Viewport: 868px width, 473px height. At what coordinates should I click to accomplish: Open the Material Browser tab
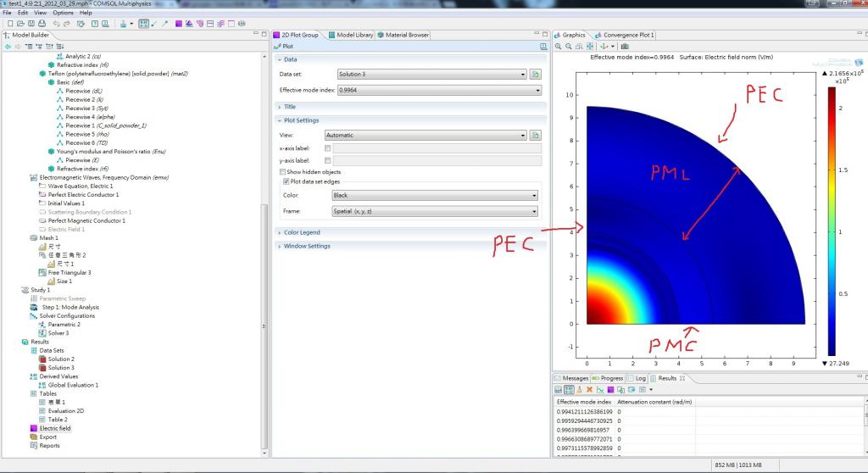click(405, 35)
